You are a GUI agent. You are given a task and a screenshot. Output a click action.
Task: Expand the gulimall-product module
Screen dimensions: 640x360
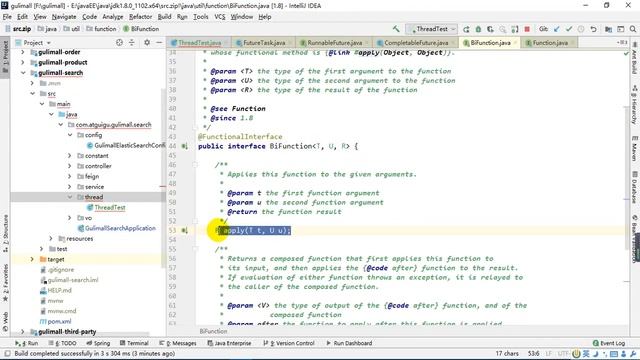tap(23, 62)
